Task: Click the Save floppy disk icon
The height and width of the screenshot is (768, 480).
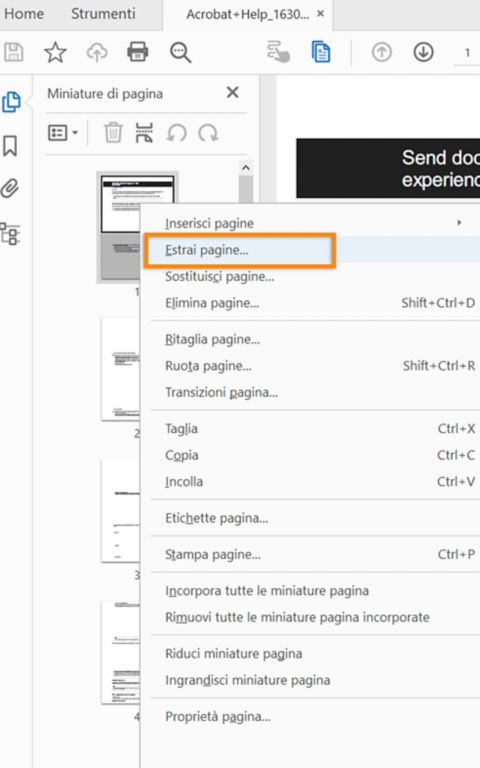Action: tap(14, 52)
